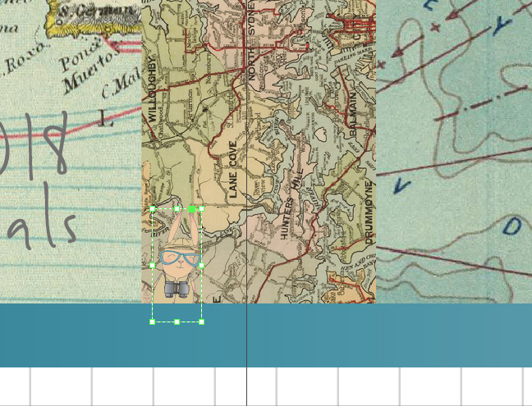
Task: Click the bottom-left selection handle
Action: click(x=153, y=322)
